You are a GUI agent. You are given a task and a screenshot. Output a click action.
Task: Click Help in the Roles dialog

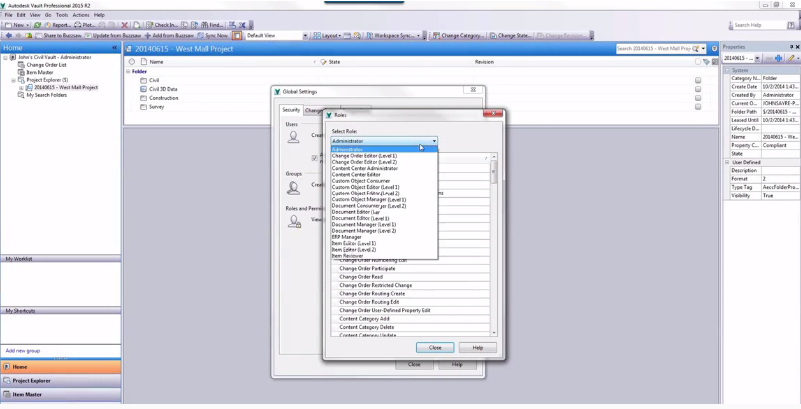click(x=478, y=348)
